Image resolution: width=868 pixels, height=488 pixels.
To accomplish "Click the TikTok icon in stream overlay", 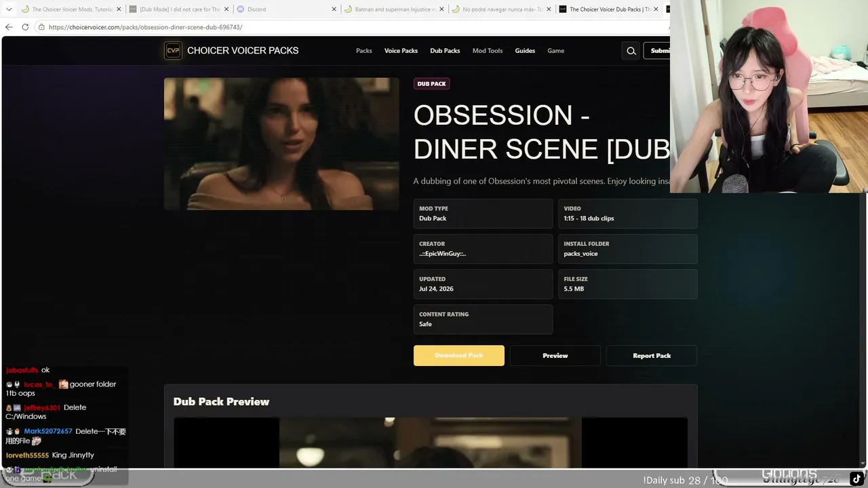I will pos(856,478).
